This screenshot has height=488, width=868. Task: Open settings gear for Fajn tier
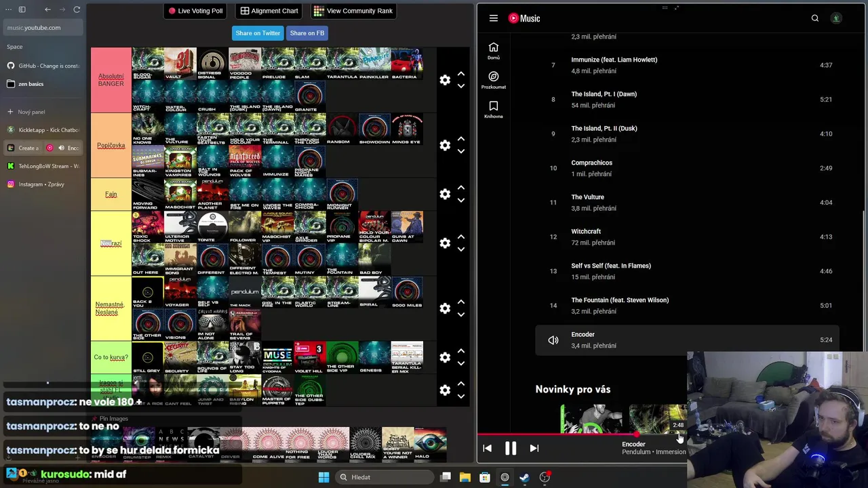click(x=445, y=194)
